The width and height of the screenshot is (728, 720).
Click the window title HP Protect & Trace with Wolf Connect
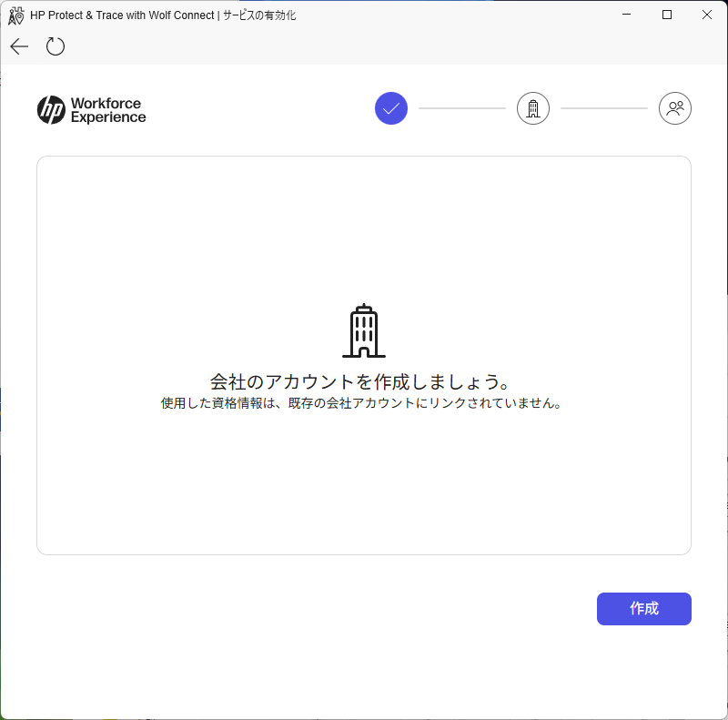122,15
